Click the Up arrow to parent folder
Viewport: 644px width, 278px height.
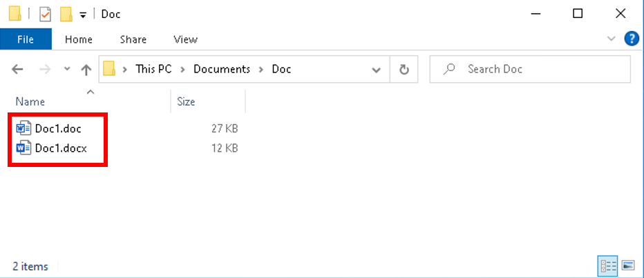86,69
